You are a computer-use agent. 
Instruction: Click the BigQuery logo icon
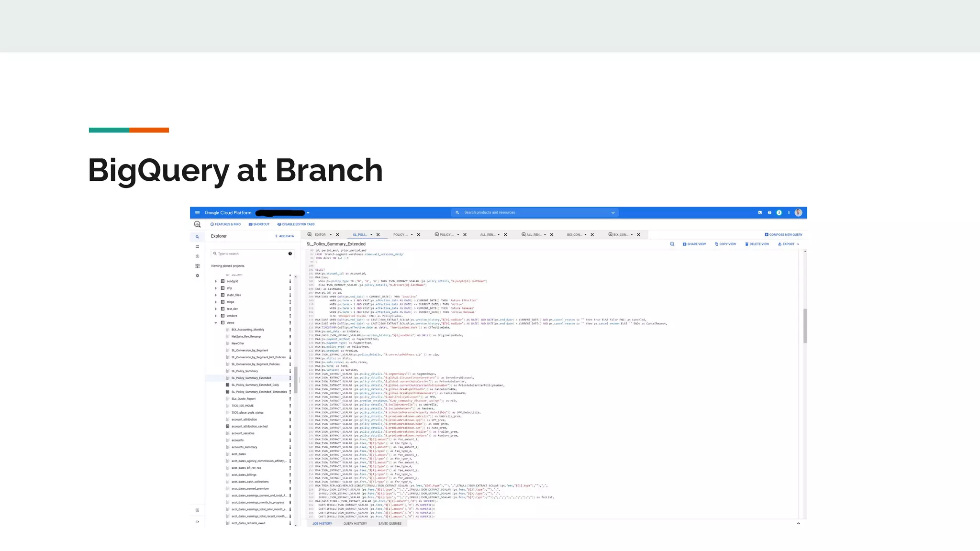197,224
